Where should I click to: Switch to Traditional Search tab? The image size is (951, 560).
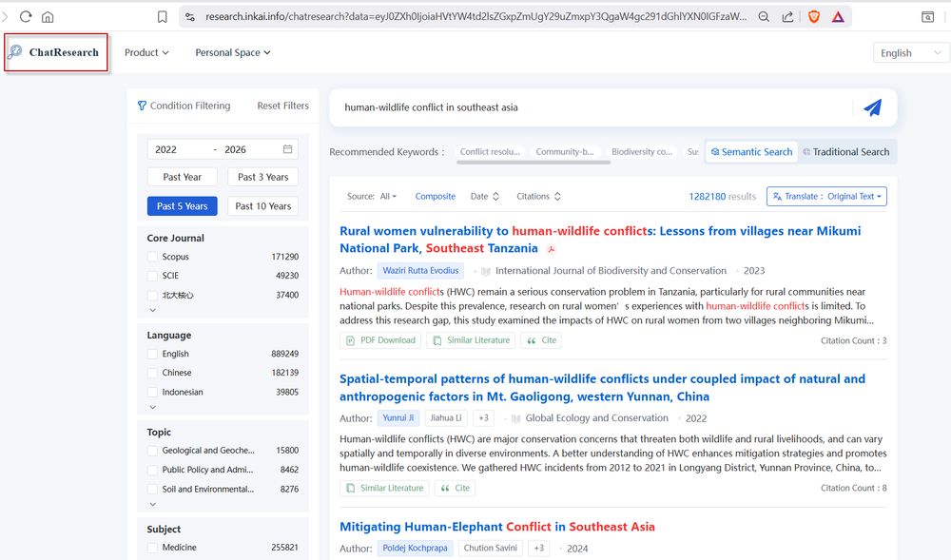click(845, 152)
